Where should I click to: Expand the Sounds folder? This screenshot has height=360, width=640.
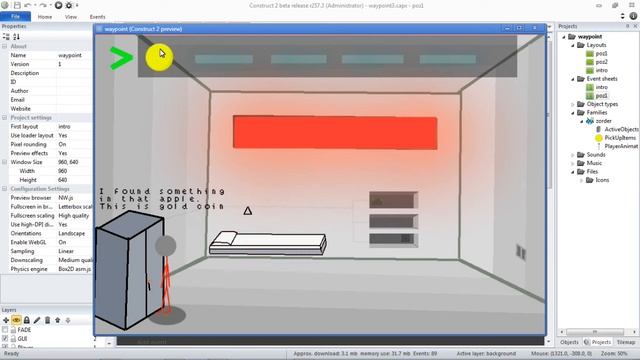click(573, 155)
